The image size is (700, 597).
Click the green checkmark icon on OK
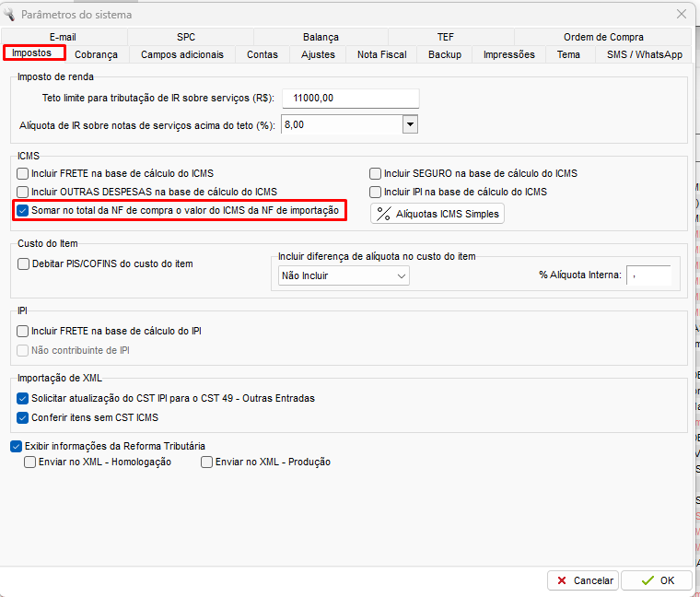pos(647,580)
